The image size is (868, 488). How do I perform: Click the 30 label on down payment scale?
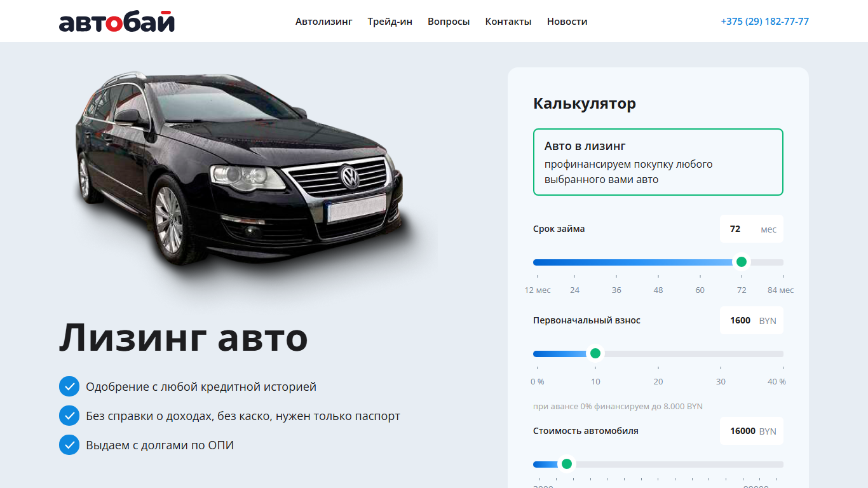(721, 382)
